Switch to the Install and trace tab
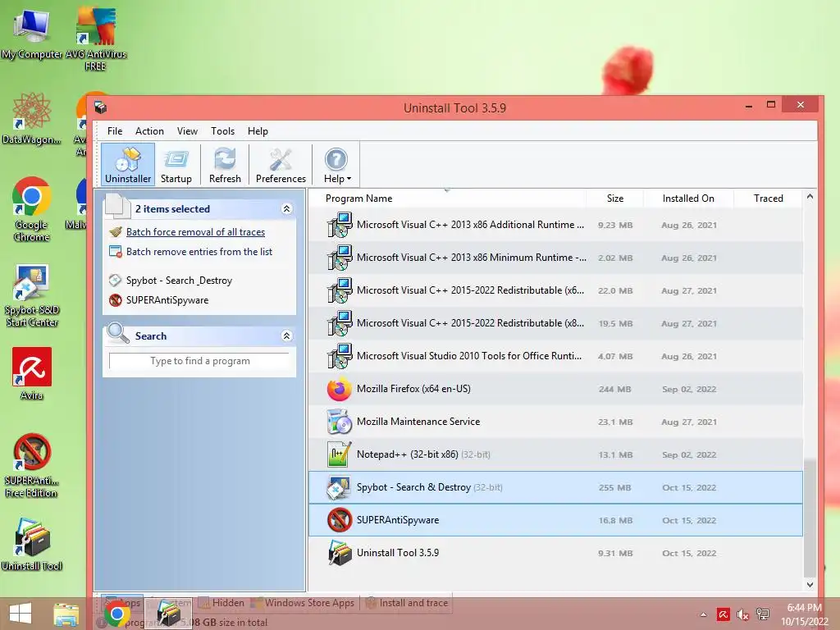Screen dimensions: 840x630 point(407,603)
